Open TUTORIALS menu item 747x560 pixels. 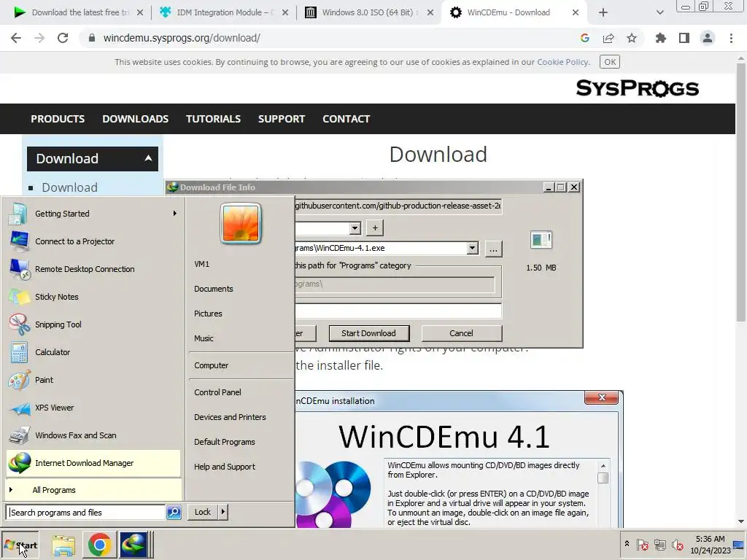coord(214,119)
